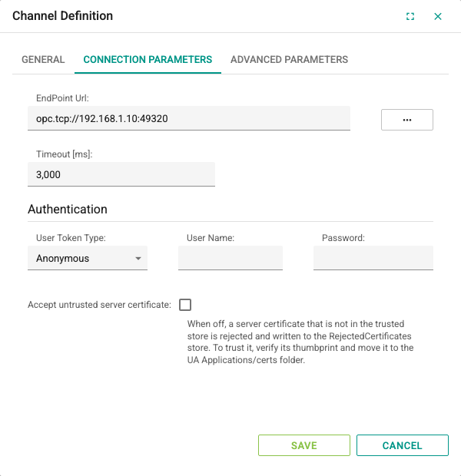Select the Connection Parameters tab

[x=148, y=60]
